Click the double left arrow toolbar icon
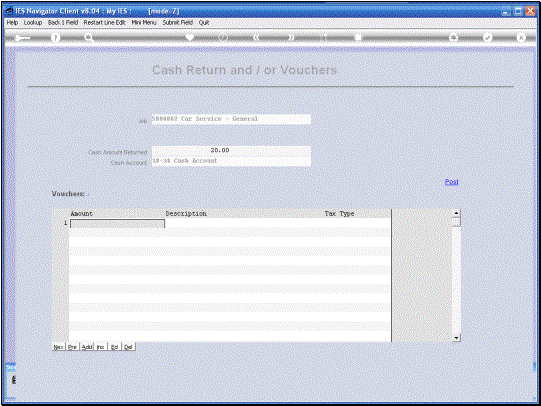The image size is (541, 406). [x=256, y=38]
